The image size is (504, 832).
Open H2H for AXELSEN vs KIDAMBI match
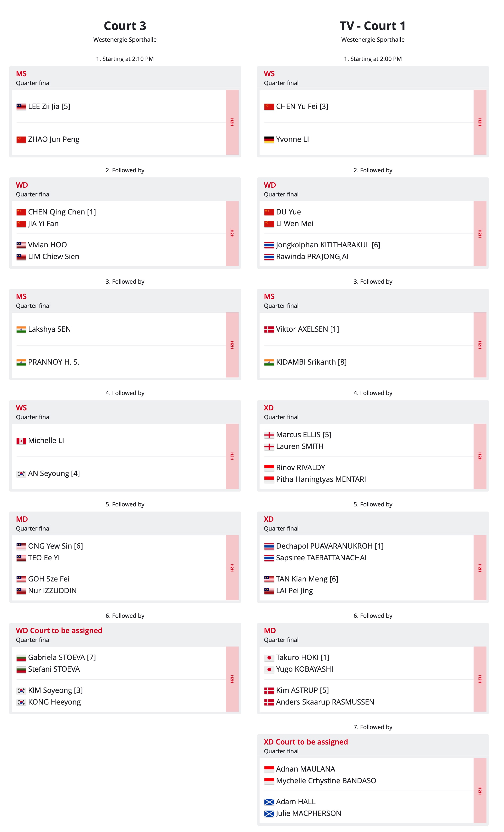(480, 345)
